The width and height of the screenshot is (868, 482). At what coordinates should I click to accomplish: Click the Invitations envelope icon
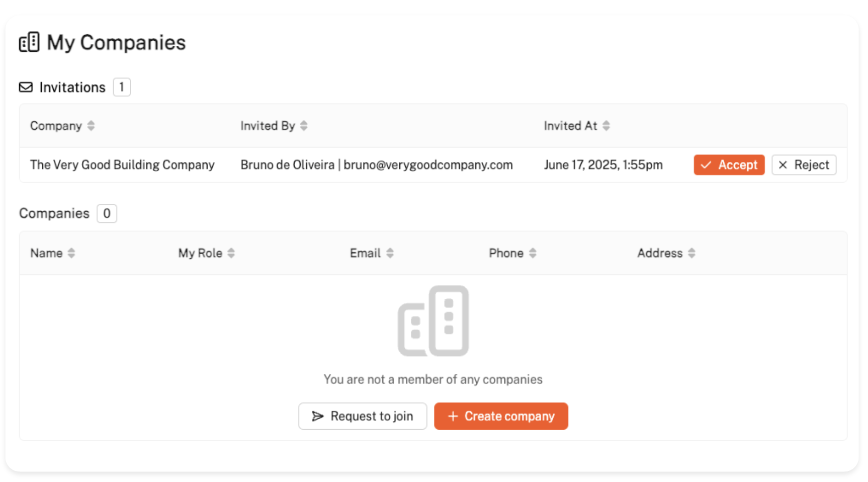pos(26,88)
